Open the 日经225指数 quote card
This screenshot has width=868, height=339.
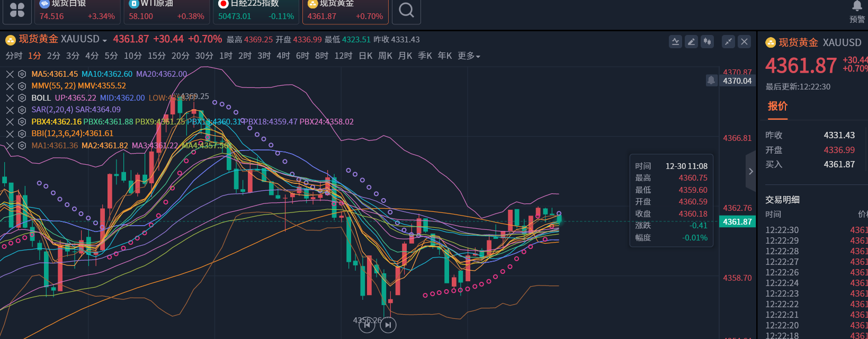coord(256,11)
